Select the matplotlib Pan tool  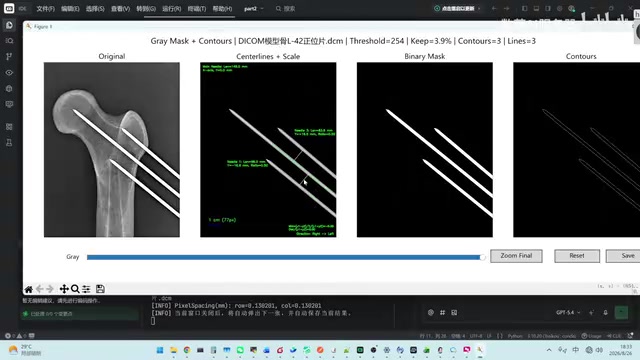64,289
